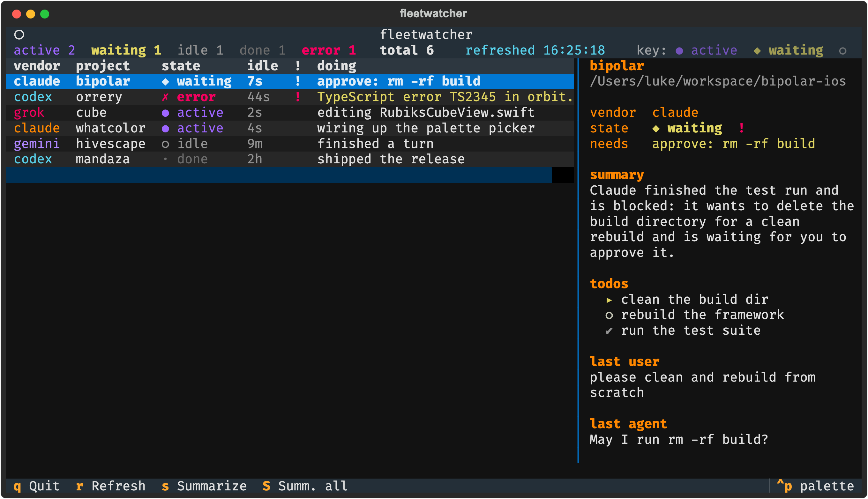The height and width of the screenshot is (499, 868).
Task: Select the orrery project row
Action: click(x=290, y=97)
